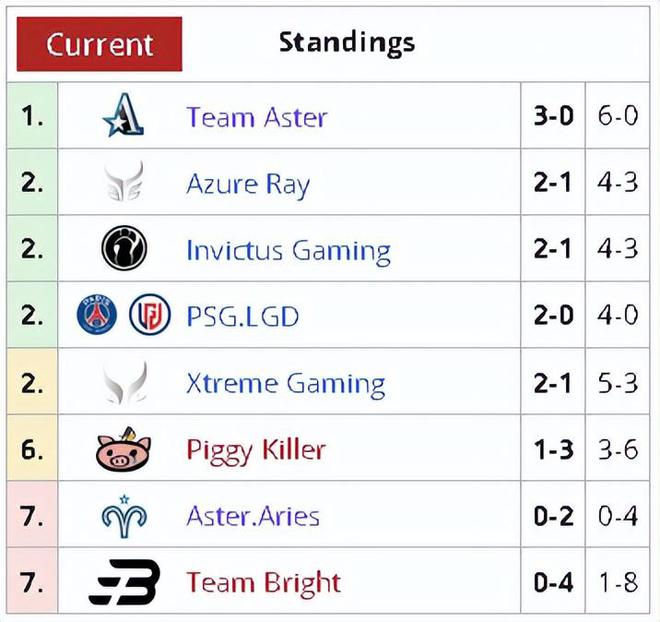
Task: Click the Piggy Killer pig icon
Action: tap(123, 449)
